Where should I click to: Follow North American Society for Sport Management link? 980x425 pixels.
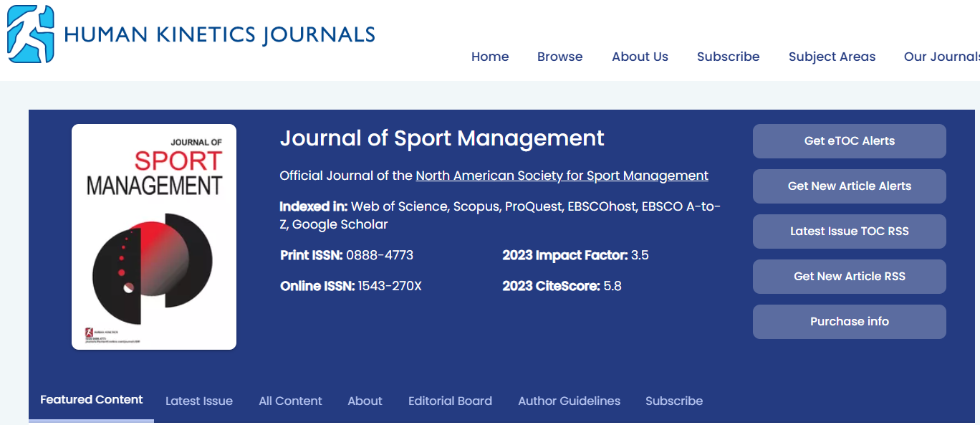click(x=562, y=176)
